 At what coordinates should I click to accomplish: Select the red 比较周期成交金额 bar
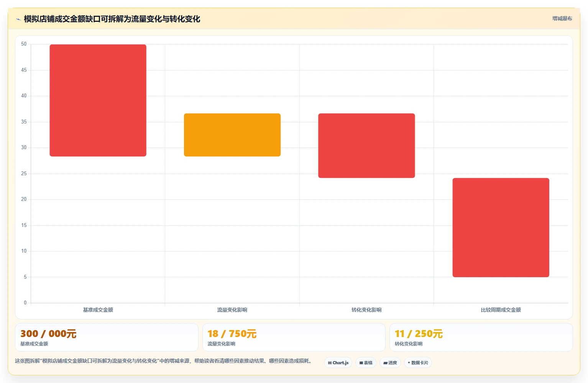(501, 227)
